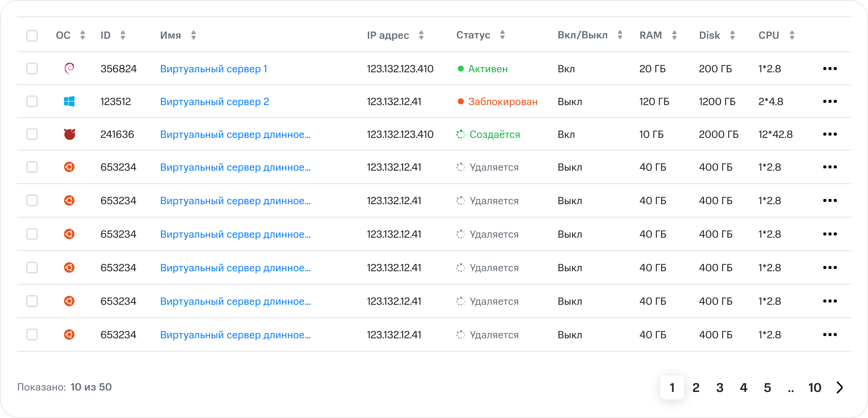
Task: Open the Виртуальный сервер 1 link
Action: (x=214, y=69)
